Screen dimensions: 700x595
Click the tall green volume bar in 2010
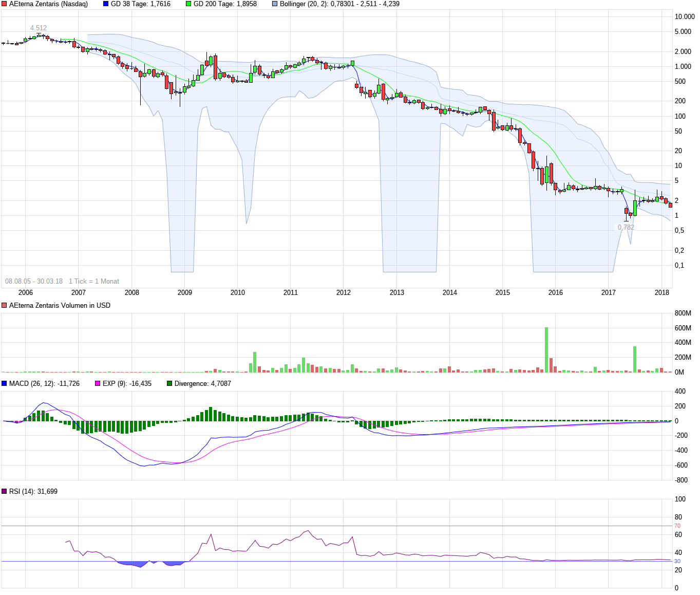coord(255,362)
